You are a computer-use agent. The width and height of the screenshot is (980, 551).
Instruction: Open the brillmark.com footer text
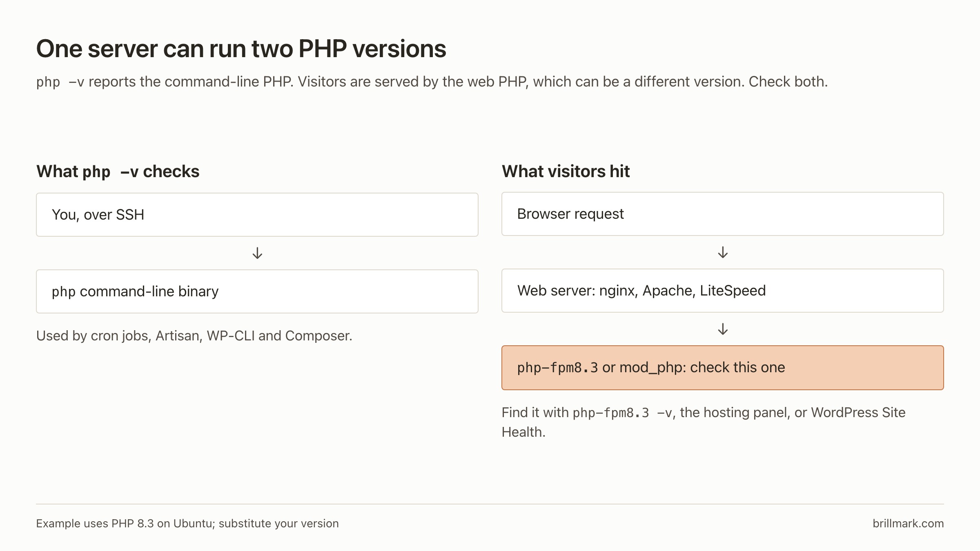tap(908, 523)
